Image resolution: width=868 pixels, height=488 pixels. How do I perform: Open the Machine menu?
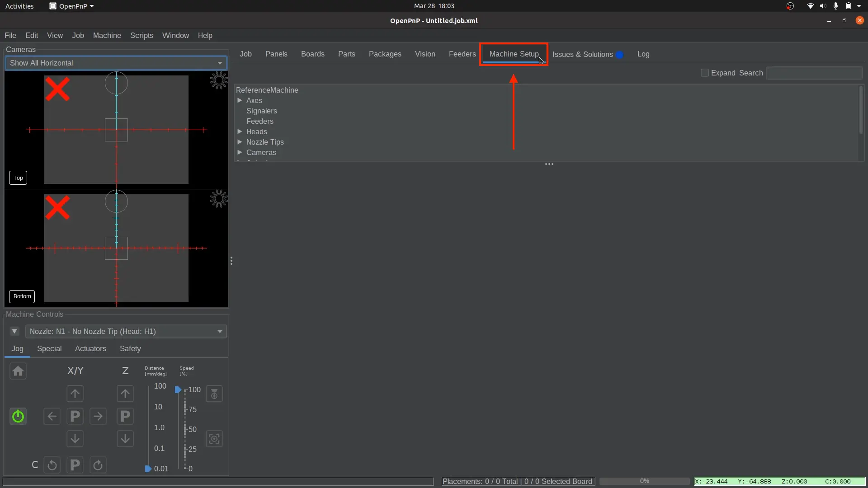107,36
